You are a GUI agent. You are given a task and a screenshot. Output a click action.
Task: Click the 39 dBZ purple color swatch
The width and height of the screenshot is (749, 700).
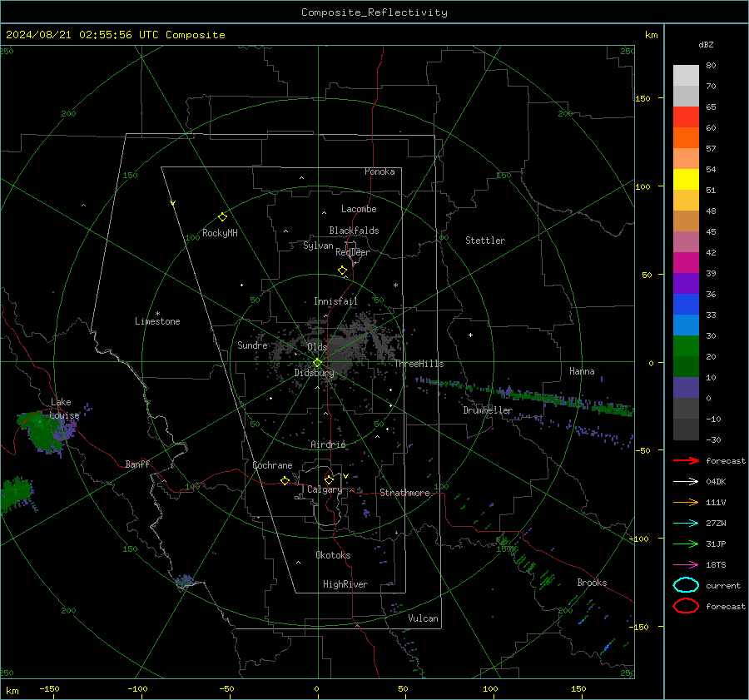coord(686,283)
